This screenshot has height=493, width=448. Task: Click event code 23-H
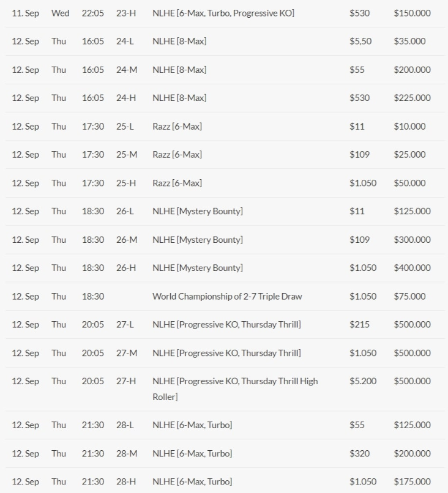(126, 13)
